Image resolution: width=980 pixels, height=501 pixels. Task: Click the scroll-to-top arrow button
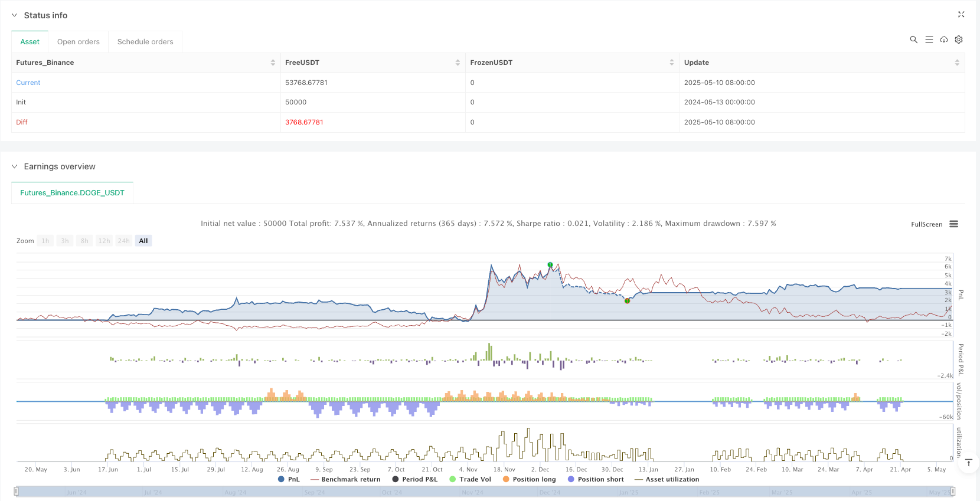[x=968, y=463]
